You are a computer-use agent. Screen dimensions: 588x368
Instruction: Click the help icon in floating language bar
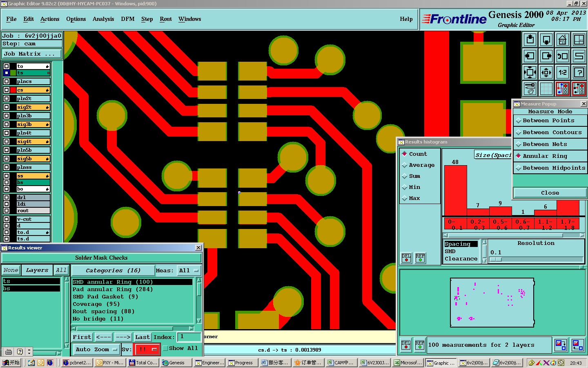point(20,352)
